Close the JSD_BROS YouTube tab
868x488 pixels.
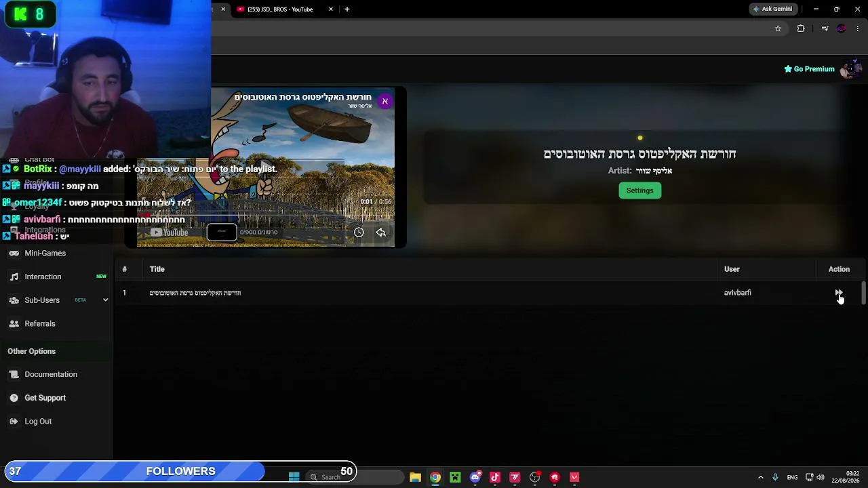[x=331, y=9]
